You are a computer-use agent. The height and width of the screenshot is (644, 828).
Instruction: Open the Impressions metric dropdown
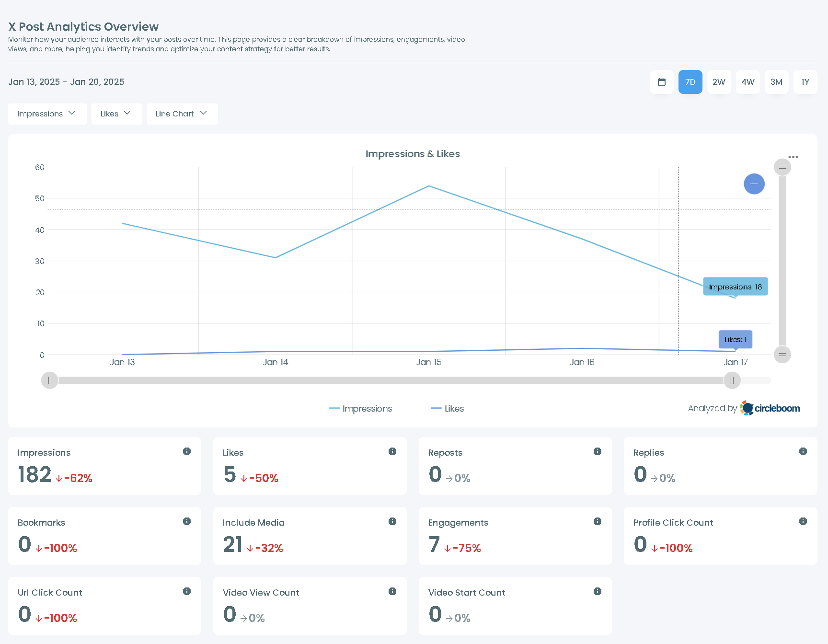click(x=47, y=114)
